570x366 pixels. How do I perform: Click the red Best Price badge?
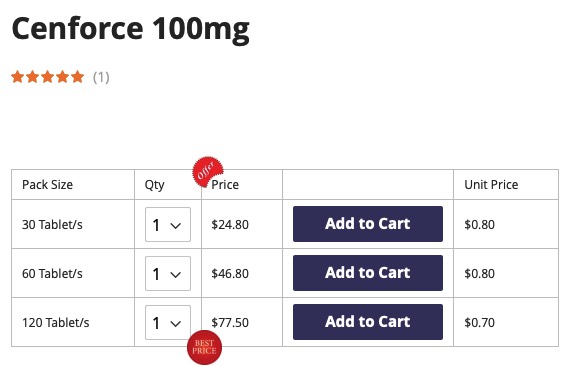click(x=204, y=347)
